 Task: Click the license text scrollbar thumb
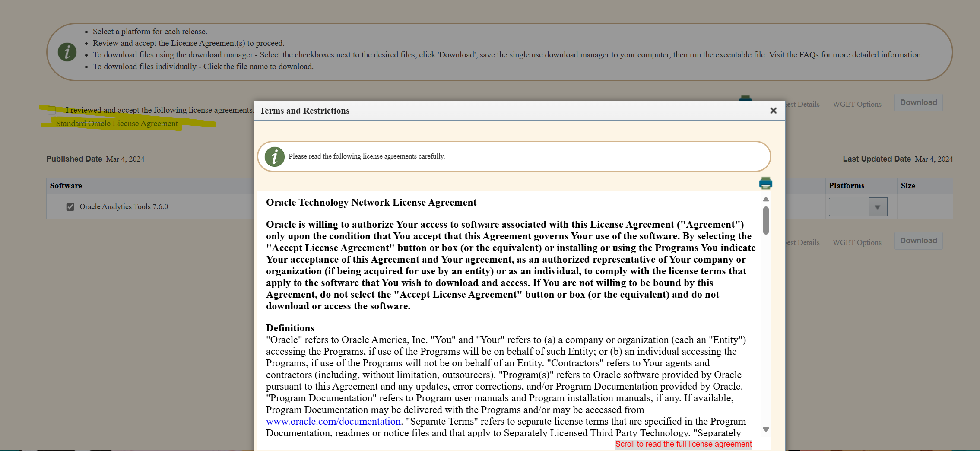(x=766, y=220)
